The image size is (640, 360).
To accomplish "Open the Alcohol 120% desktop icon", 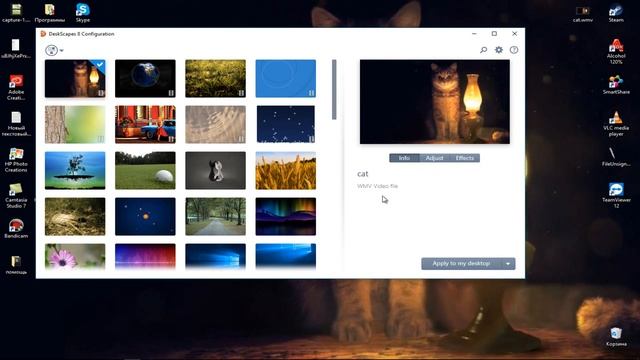I will [x=616, y=51].
